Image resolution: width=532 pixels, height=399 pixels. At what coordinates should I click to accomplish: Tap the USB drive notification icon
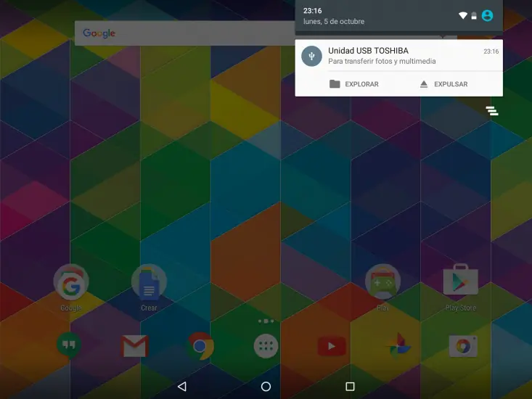pyautogui.click(x=311, y=56)
